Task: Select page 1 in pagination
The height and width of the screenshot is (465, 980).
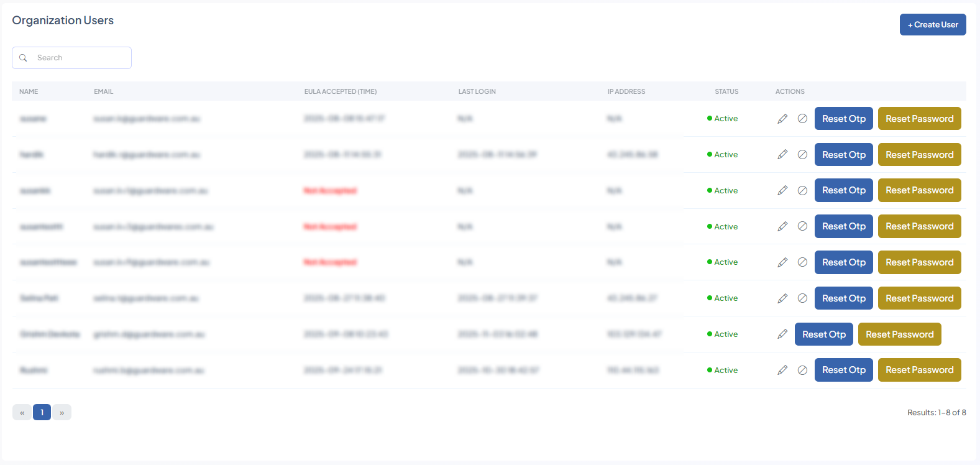Action: (x=42, y=413)
